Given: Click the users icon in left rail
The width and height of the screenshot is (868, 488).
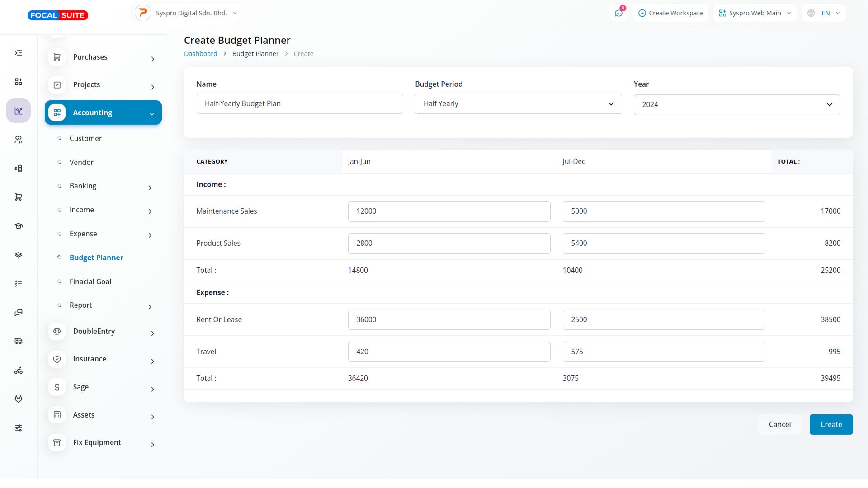Looking at the screenshot, I should click(19, 140).
